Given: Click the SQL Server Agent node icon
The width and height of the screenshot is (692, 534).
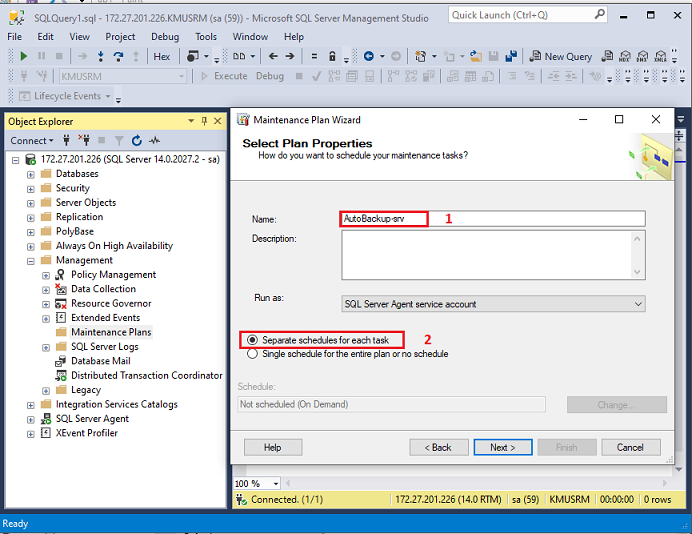Looking at the screenshot, I should [46, 419].
